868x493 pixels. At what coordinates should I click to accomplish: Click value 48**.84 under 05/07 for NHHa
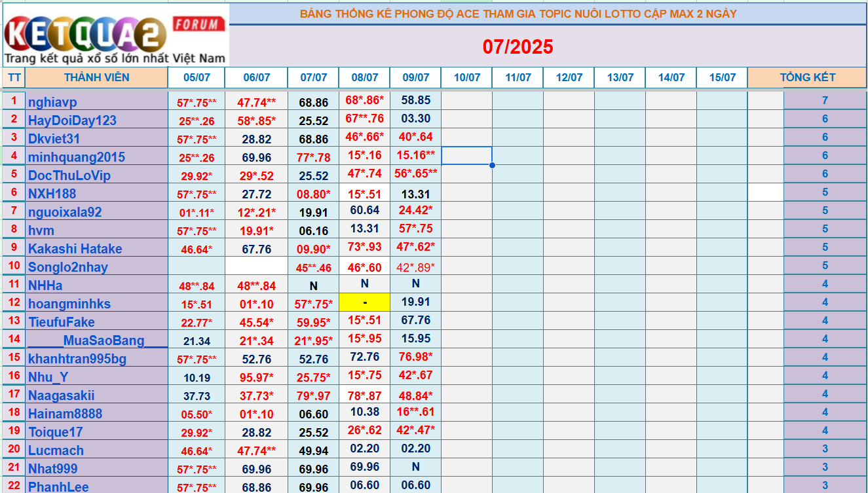[197, 286]
